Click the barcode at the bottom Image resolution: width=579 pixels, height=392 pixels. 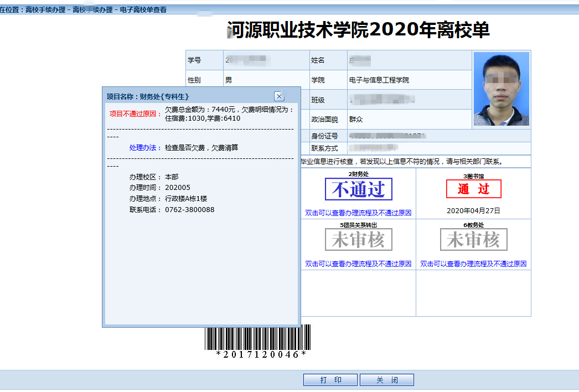pos(257,338)
